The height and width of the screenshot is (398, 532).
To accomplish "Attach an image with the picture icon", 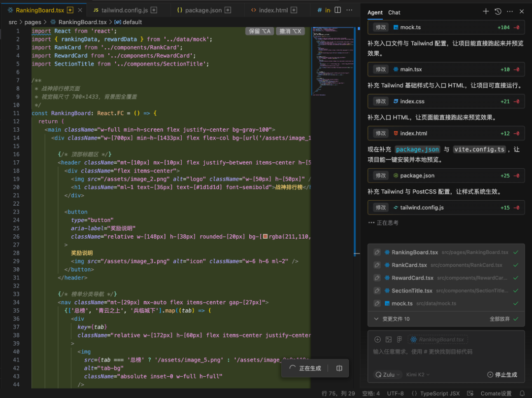I will (389, 340).
